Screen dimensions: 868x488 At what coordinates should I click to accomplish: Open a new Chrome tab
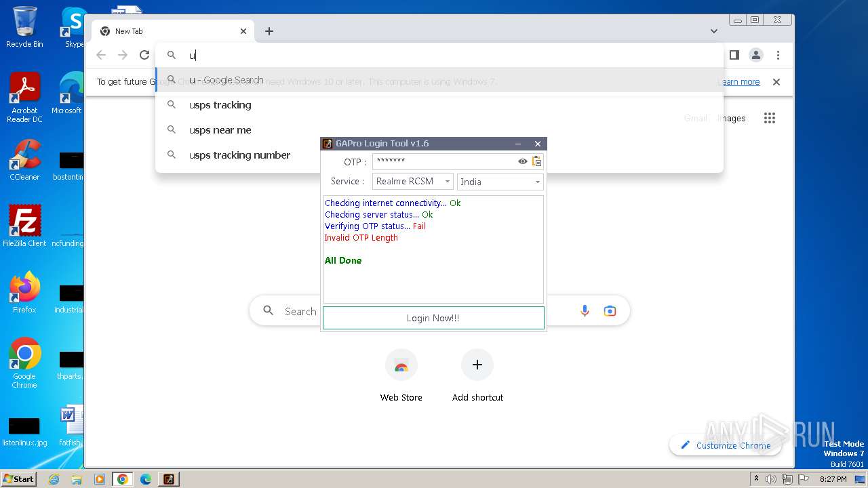269,31
